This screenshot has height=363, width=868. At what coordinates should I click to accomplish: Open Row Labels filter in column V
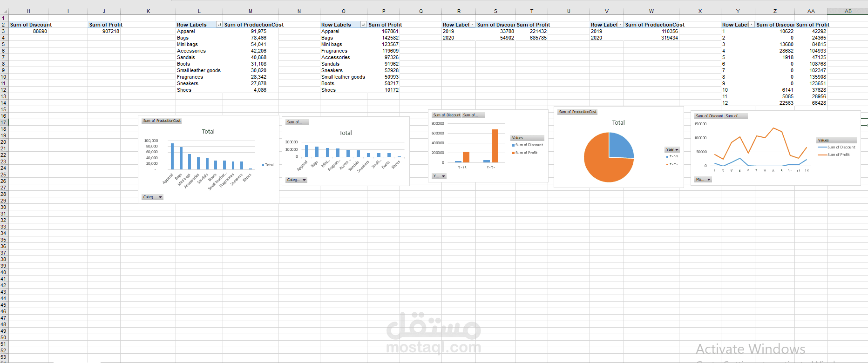(620, 25)
